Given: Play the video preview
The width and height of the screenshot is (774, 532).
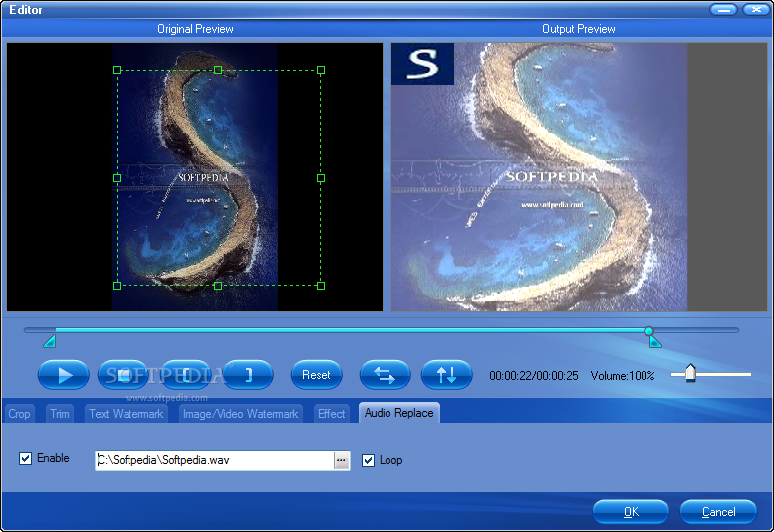Looking at the screenshot, I should pyautogui.click(x=63, y=375).
